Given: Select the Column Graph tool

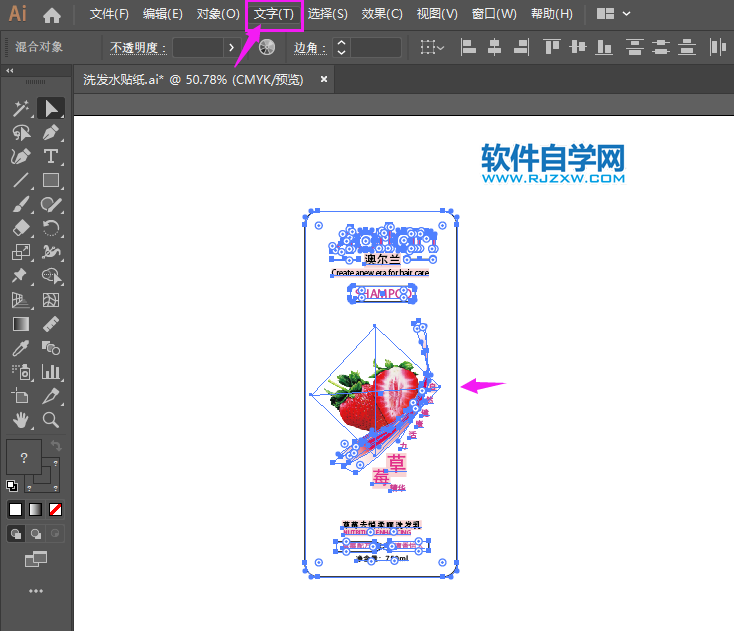Looking at the screenshot, I should pyautogui.click(x=51, y=372).
